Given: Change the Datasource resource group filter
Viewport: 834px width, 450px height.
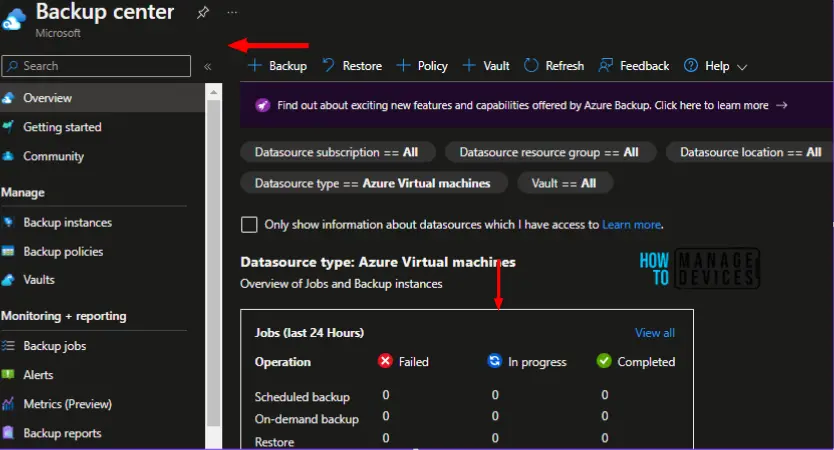Looking at the screenshot, I should [x=549, y=153].
